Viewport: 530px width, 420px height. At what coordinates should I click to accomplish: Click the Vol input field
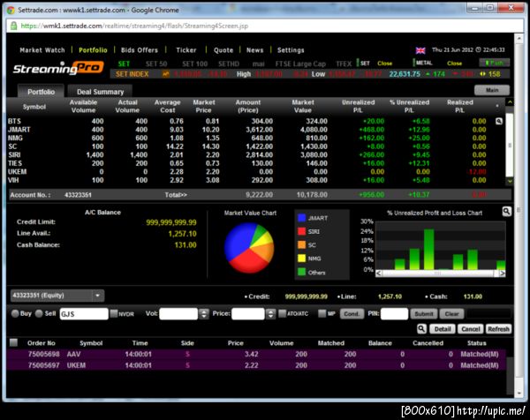(178, 314)
